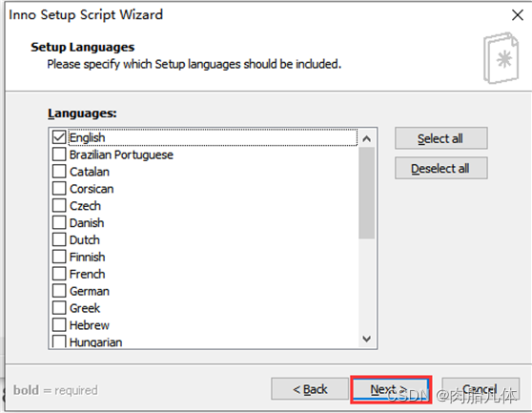Tick the German checkbox
This screenshot has width=532, height=413.
point(59,291)
